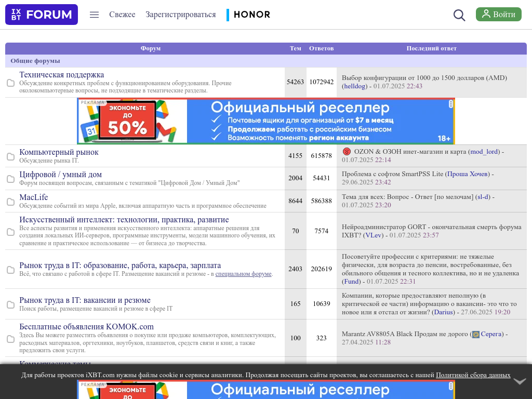The image size is (532, 399).
Task: Click folder icon beside Рынок труда: вакансии и резюме
Action: tap(11, 304)
